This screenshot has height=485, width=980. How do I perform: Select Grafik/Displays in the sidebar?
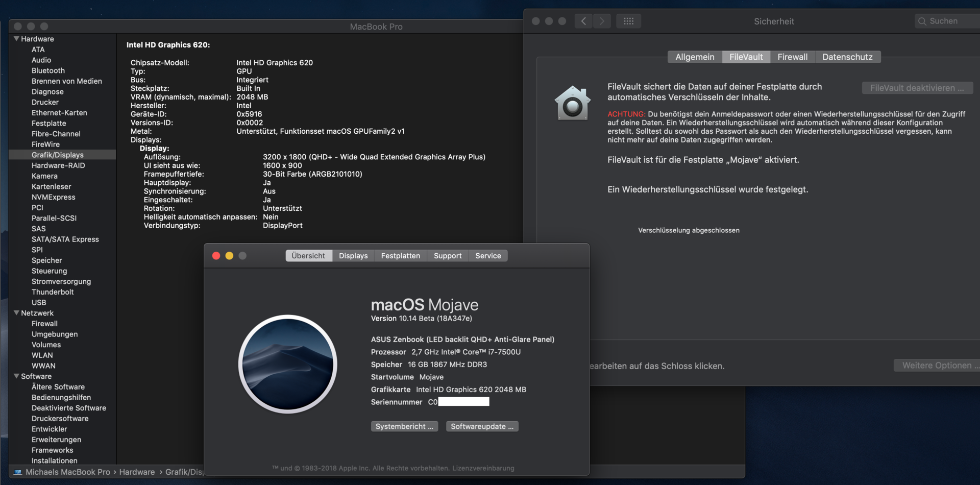(x=62, y=155)
